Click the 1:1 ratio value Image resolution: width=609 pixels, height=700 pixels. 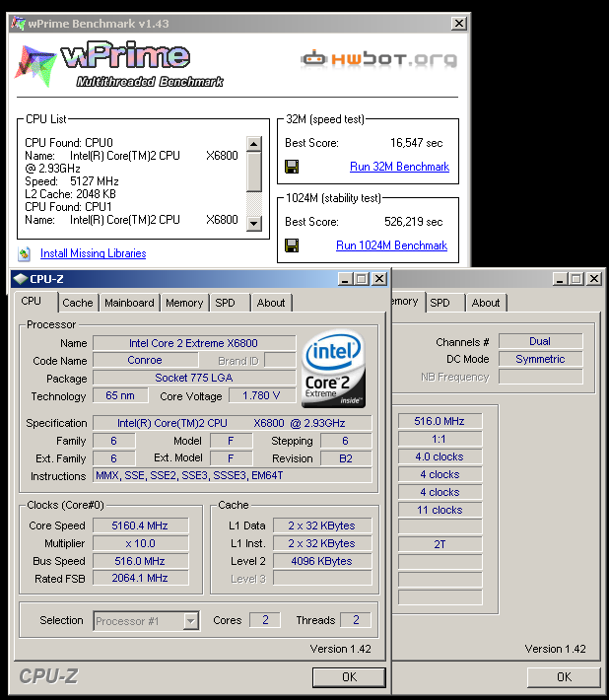point(440,439)
